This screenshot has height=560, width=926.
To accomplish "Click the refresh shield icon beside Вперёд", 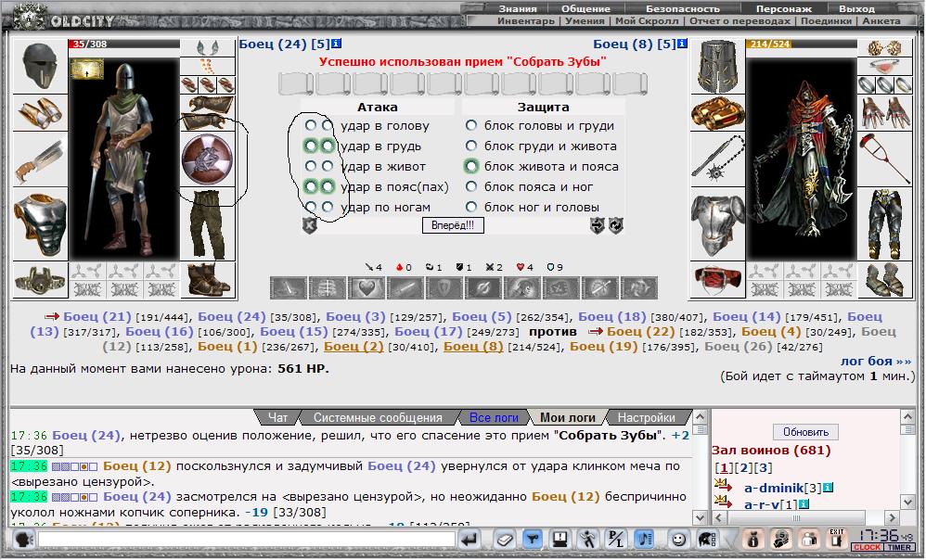I will click(616, 225).
